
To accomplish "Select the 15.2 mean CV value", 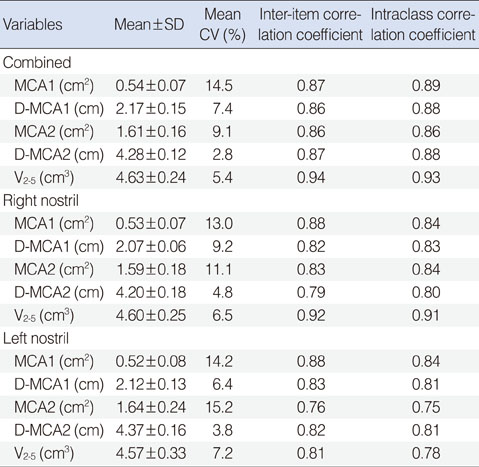I will [x=219, y=408].
